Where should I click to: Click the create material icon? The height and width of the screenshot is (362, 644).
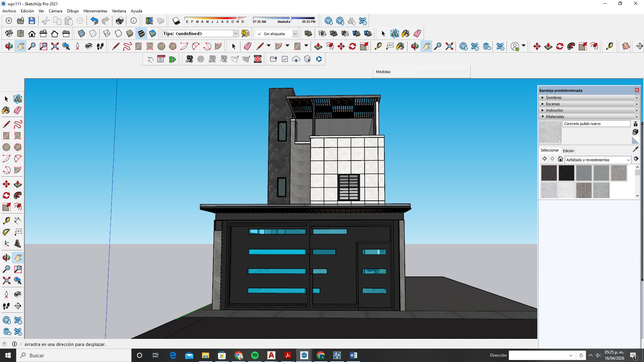click(x=635, y=132)
